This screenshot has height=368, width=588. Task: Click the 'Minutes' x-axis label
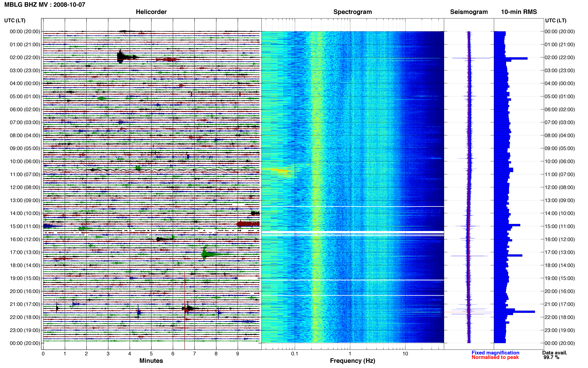pyautogui.click(x=151, y=361)
